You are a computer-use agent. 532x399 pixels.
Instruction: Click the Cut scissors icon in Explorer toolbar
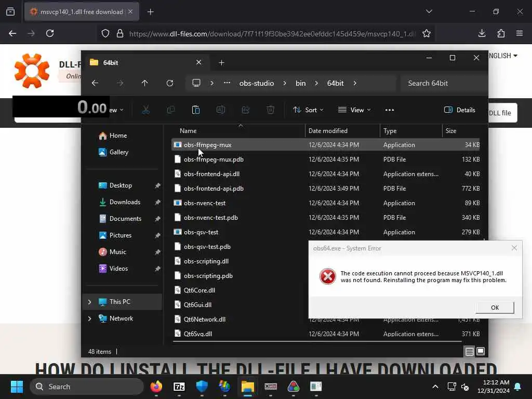tap(145, 110)
